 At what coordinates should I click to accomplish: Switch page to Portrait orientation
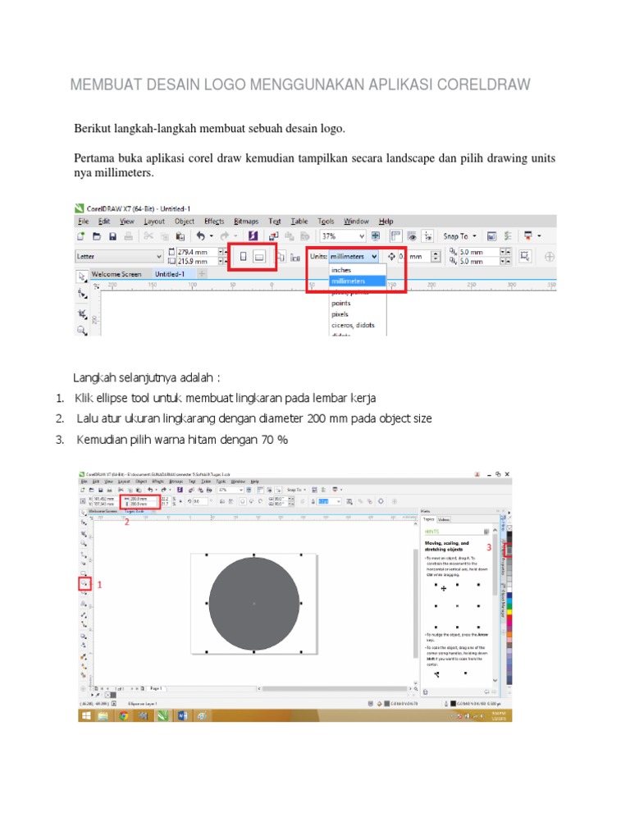point(243,257)
